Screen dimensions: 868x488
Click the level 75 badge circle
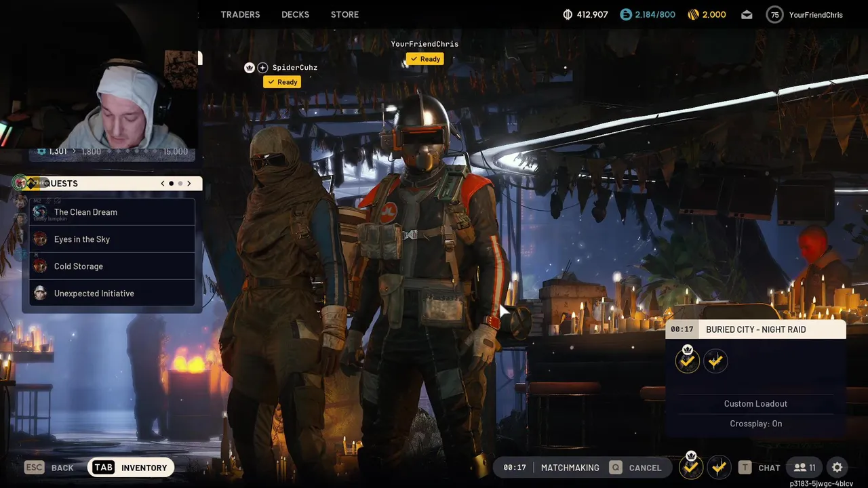coord(774,15)
